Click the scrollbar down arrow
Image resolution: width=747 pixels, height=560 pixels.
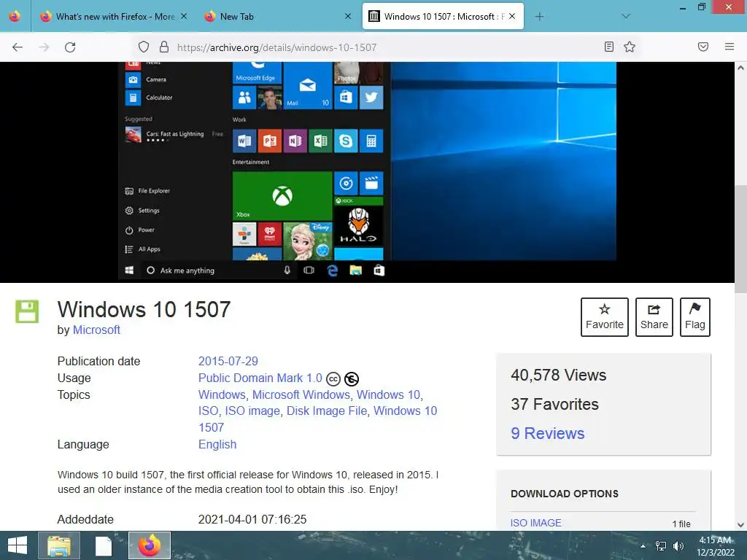(740, 525)
